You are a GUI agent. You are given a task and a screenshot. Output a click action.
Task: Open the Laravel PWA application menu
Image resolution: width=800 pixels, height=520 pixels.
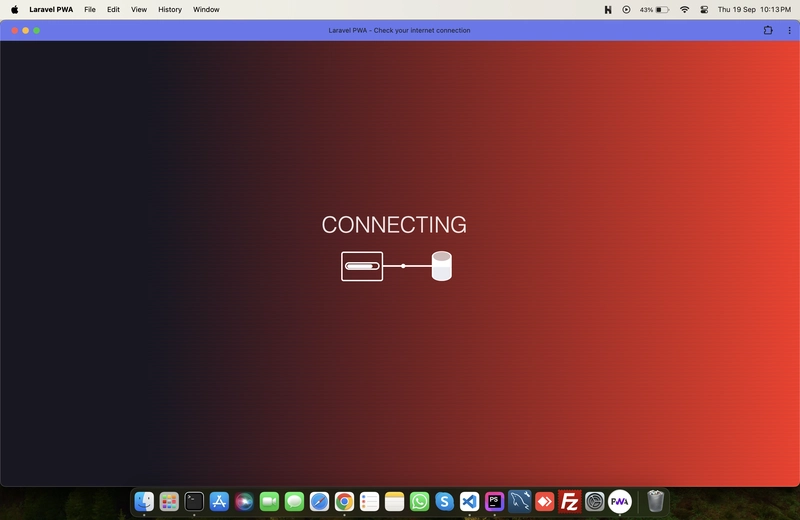(51, 9)
